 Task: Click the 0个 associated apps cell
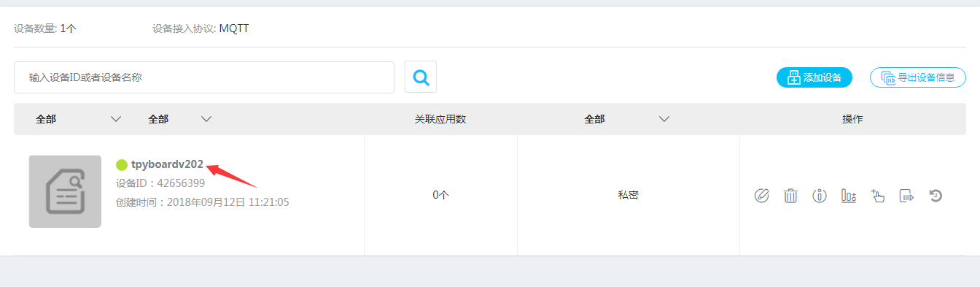[440, 195]
